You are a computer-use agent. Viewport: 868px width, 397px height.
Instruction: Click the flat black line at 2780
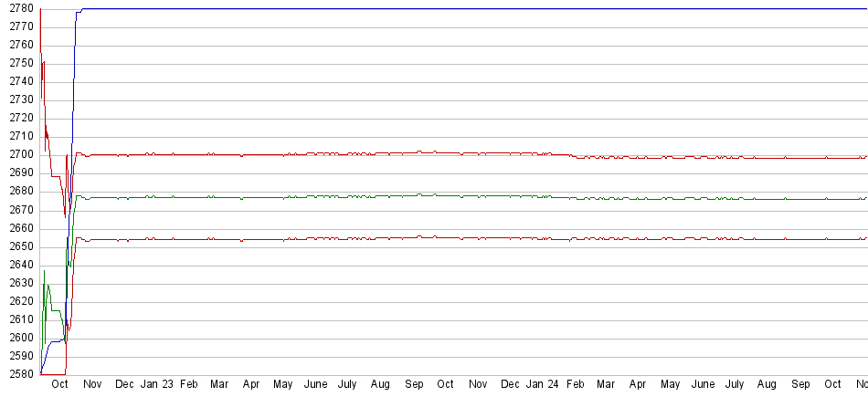[457, 9]
